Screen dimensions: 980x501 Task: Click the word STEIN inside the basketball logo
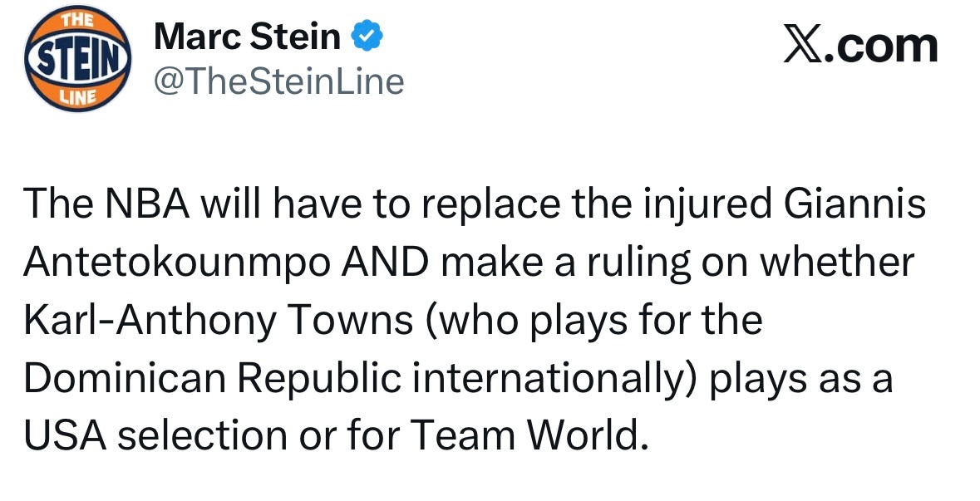point(78,59)
